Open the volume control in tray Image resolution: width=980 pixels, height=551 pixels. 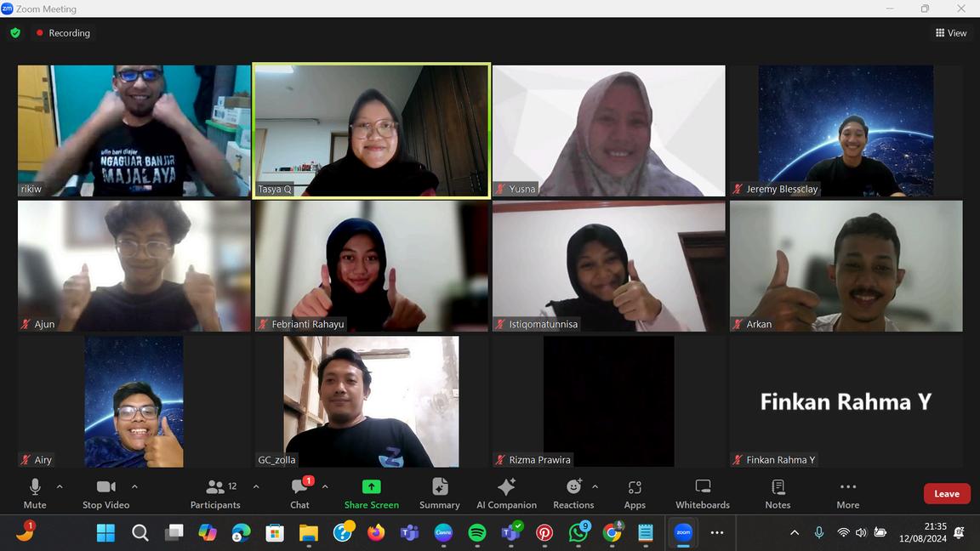[x=861, y=533]
